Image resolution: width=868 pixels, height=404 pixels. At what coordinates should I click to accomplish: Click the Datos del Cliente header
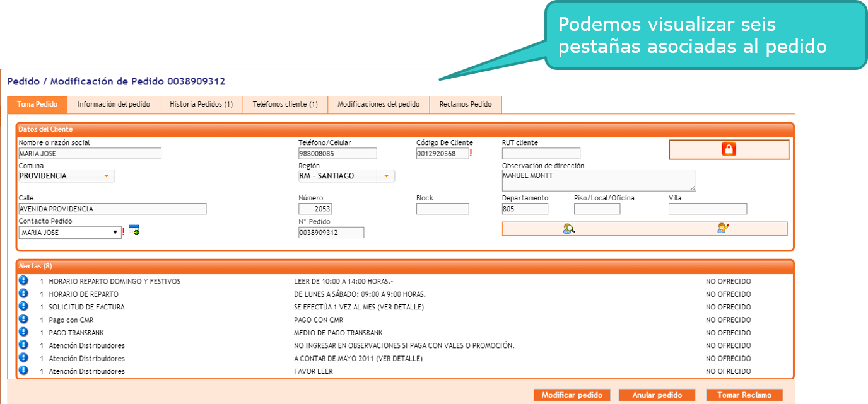point(405,129)
